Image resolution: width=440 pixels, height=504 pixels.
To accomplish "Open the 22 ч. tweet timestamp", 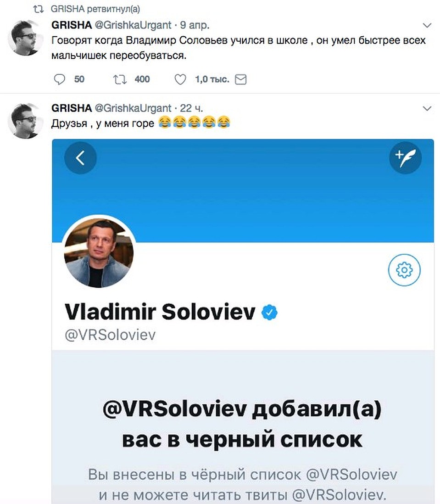I will tap(191, 108).
